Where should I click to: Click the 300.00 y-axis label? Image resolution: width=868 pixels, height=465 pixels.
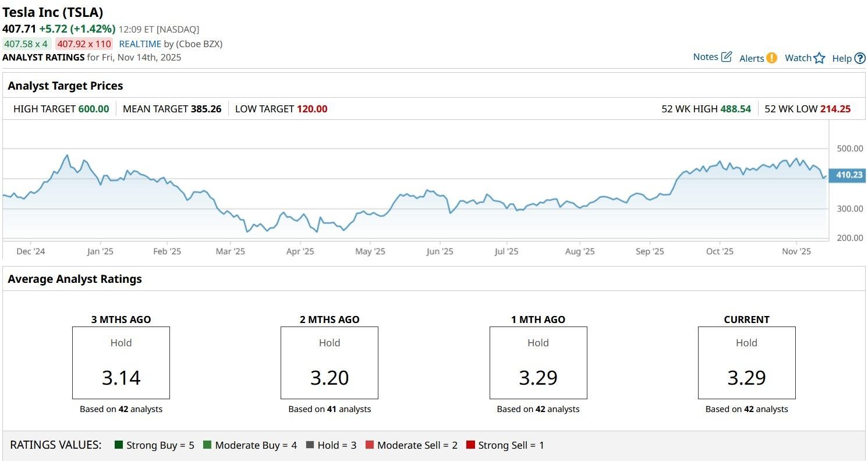(850, 208)
